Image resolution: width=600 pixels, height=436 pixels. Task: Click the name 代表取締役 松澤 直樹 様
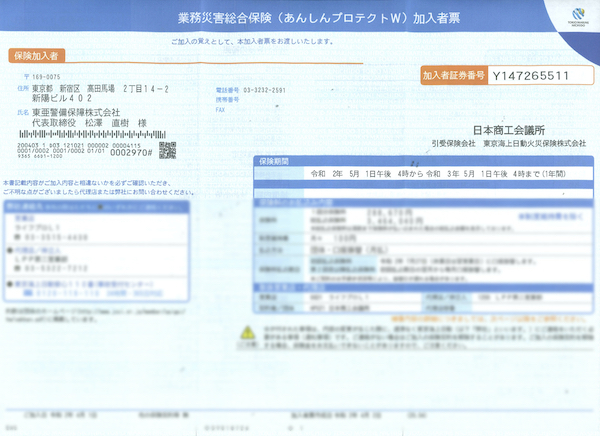click(x=90, y=123)
